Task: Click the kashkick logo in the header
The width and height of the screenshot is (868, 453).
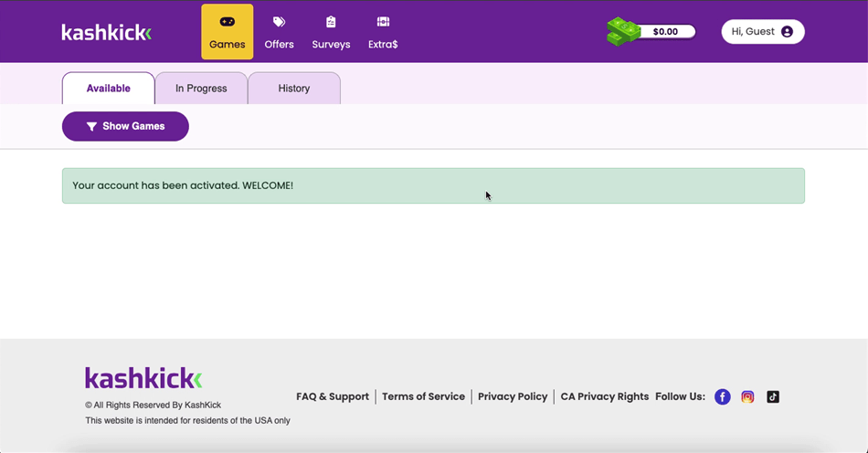Action: 106,32
